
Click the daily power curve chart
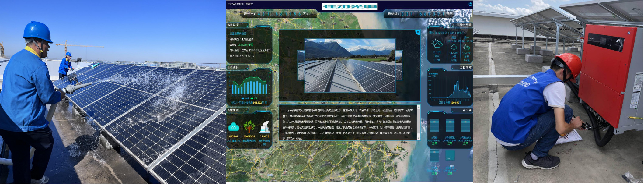click(x=450, y=87)
